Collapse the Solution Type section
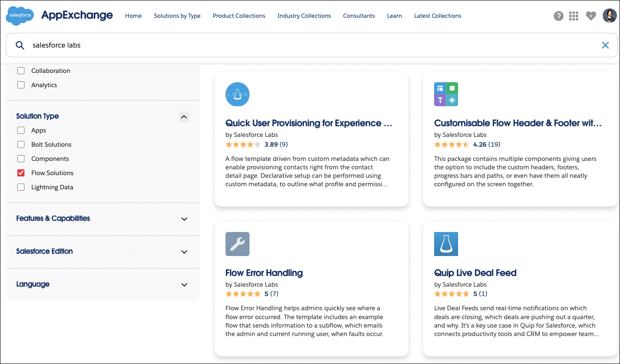620x364 pixels. click(184, 117)
